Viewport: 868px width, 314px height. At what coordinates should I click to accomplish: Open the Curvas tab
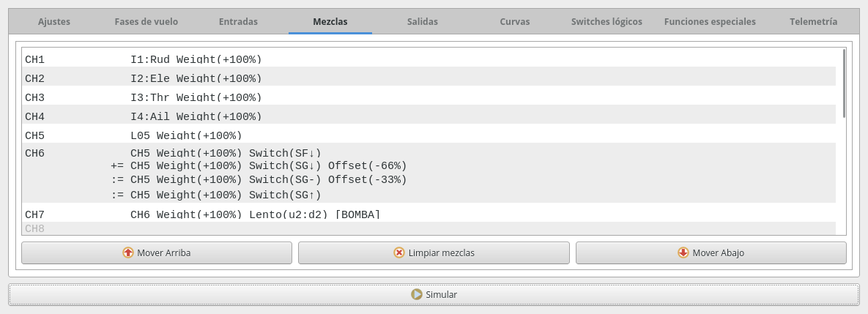tap(515, 21)
